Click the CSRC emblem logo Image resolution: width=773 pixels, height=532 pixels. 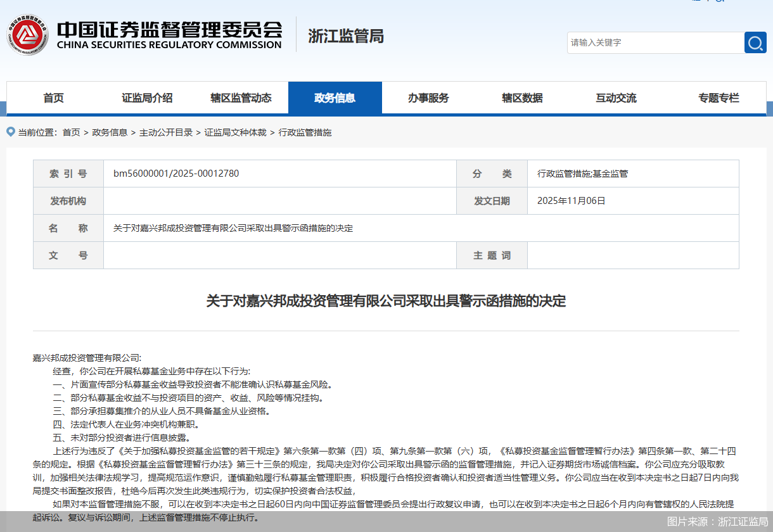point(27,34)
